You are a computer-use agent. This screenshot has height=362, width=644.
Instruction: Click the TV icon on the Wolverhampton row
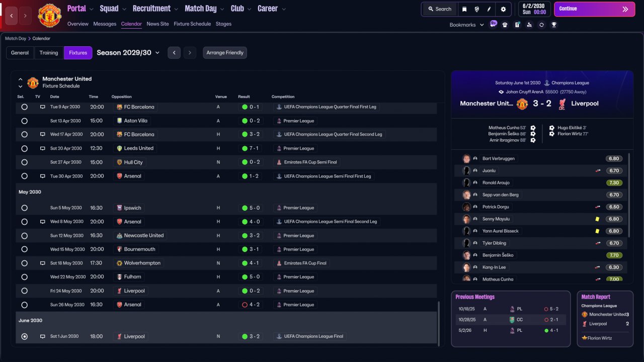(43, 263)
